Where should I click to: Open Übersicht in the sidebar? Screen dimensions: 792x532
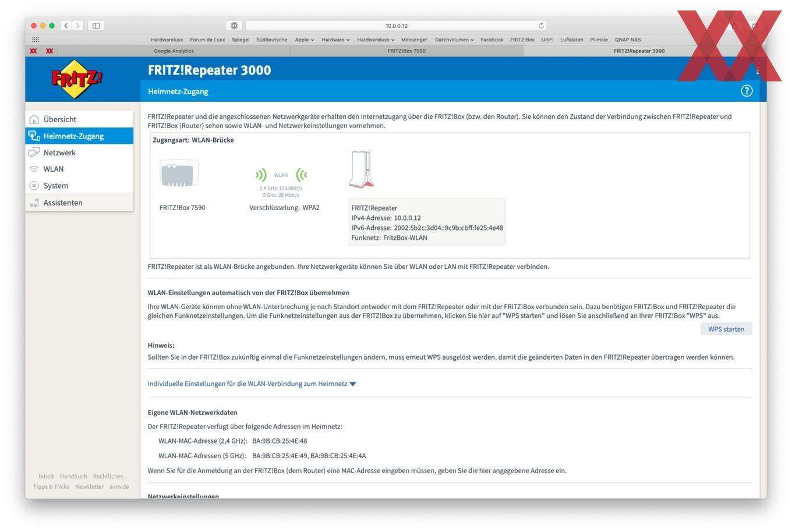click(79, 119)
